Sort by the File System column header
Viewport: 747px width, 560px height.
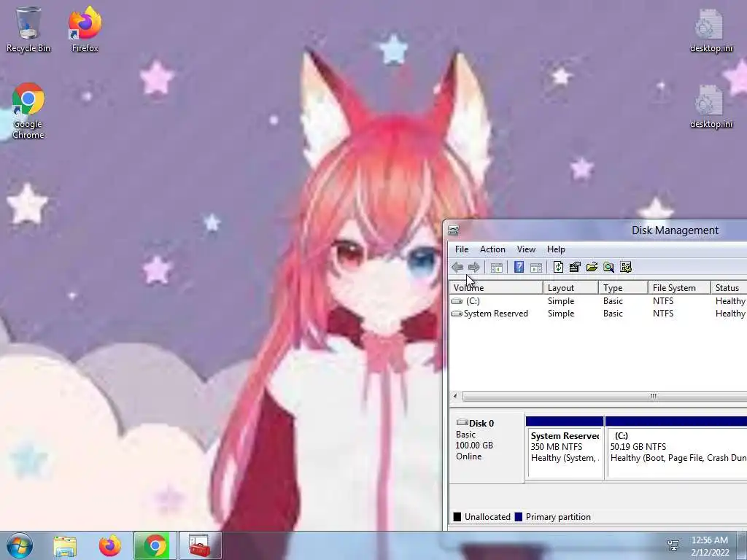pyautogui.click(x=679, y=287)
